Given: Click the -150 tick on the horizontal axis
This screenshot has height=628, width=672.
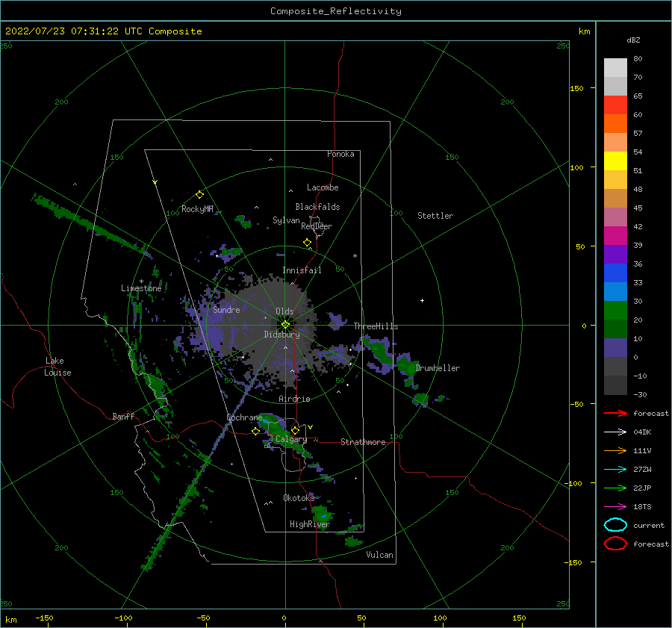Looking at the screenshot, I should click(44, 618).
